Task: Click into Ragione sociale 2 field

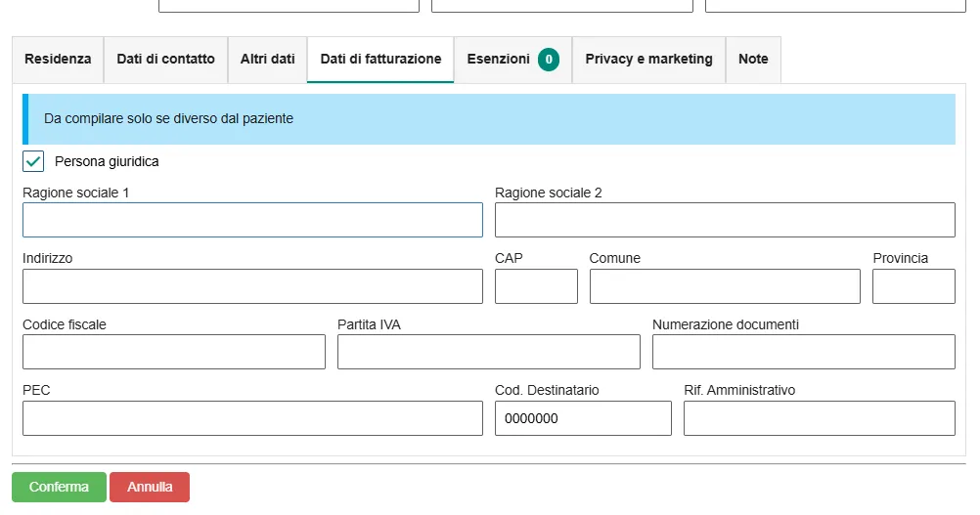Action: (725, 220)
